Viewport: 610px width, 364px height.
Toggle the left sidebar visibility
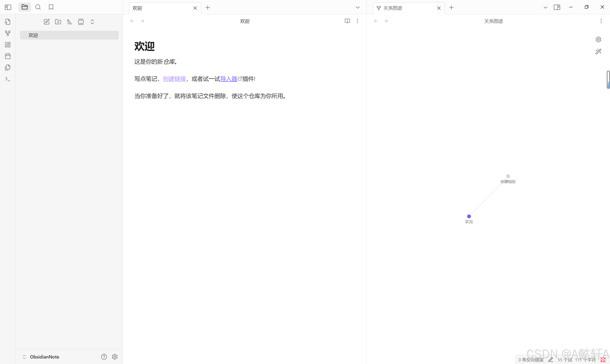pos(8,7)
